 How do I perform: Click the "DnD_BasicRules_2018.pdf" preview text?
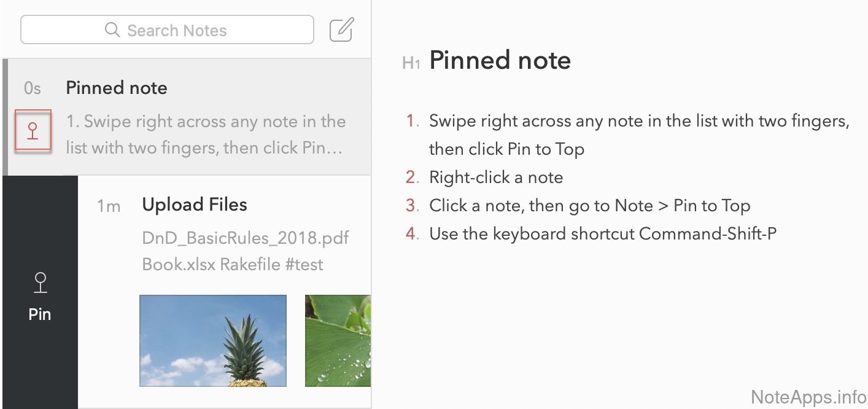pyautogui.click(x=246, y=238)
